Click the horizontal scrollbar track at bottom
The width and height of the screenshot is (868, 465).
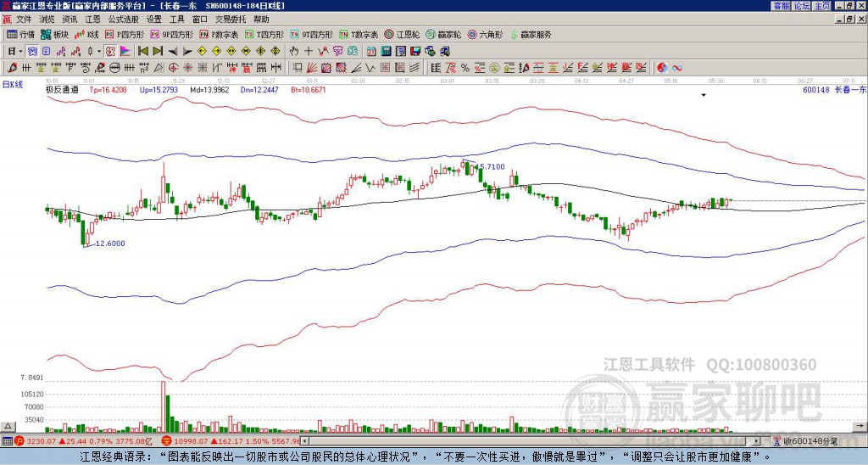pyautogui.click(x=531, y=441)
